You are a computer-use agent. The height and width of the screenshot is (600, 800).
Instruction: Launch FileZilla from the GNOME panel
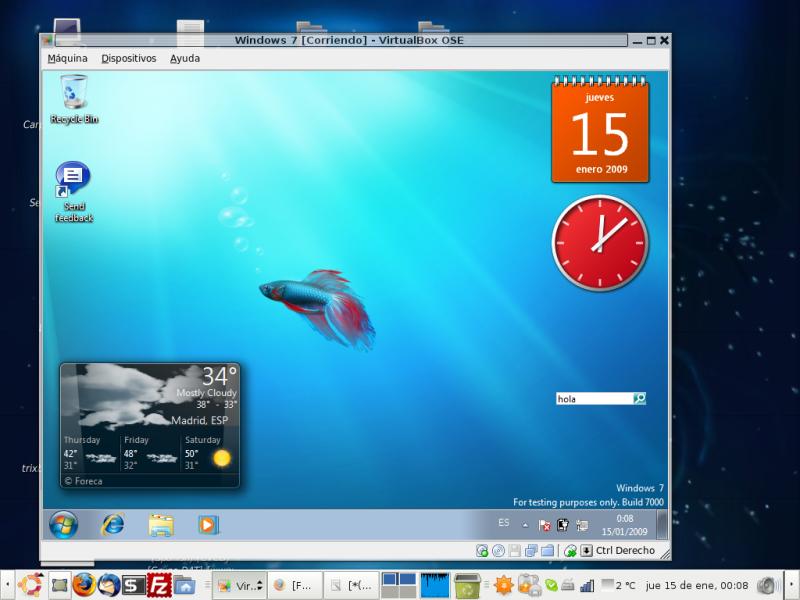(159, 585)
